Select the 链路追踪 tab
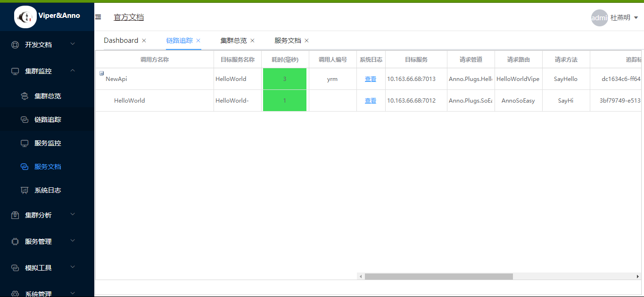 click(180, 40)
